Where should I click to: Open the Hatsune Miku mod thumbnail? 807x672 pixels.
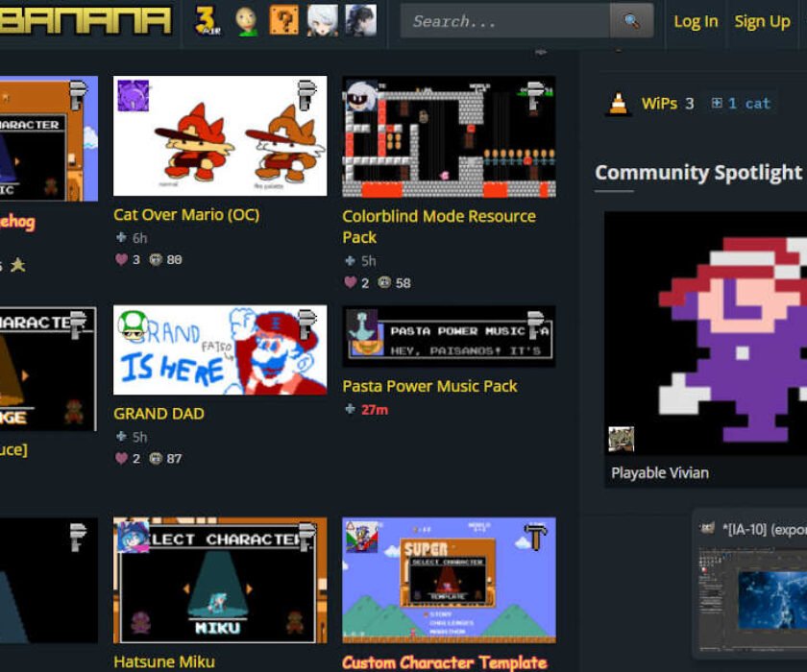220,581
